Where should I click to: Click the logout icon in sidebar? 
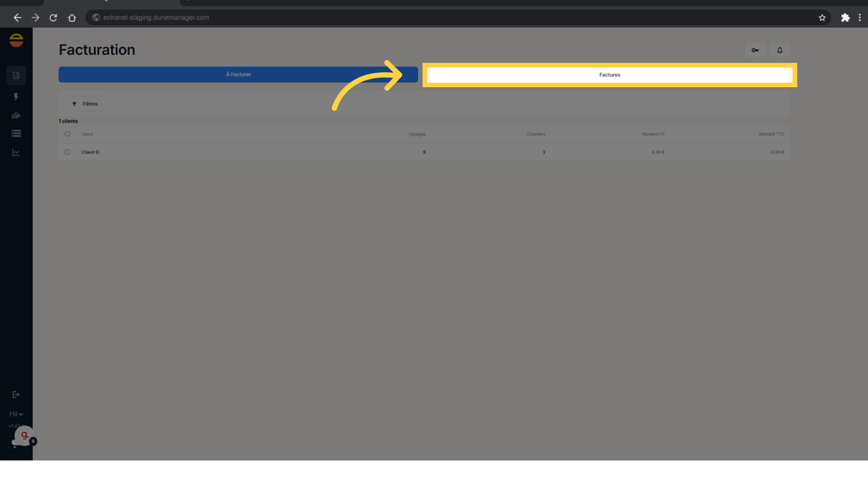pos(16,394)
